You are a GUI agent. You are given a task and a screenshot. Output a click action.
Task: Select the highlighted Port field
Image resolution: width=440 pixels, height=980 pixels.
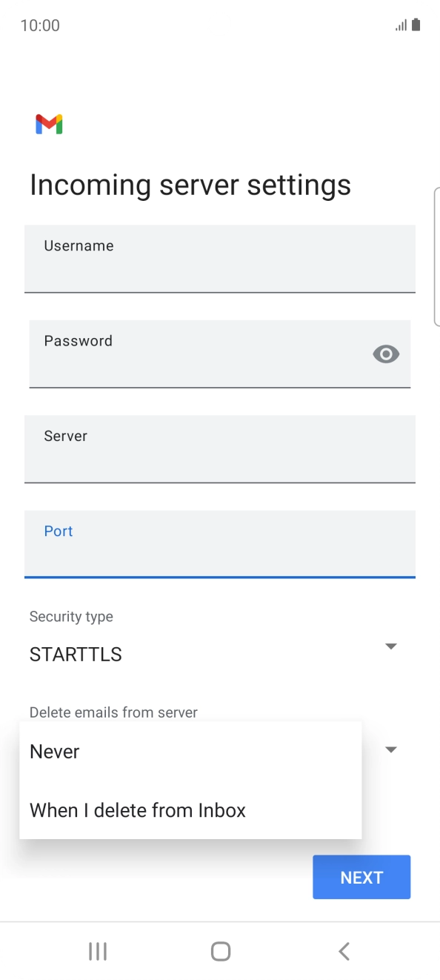click(x=220, y=544)
